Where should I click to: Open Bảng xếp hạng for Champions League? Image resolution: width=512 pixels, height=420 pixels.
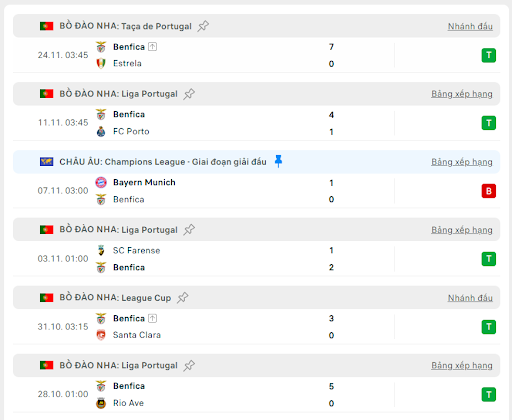tap(462, 162)
